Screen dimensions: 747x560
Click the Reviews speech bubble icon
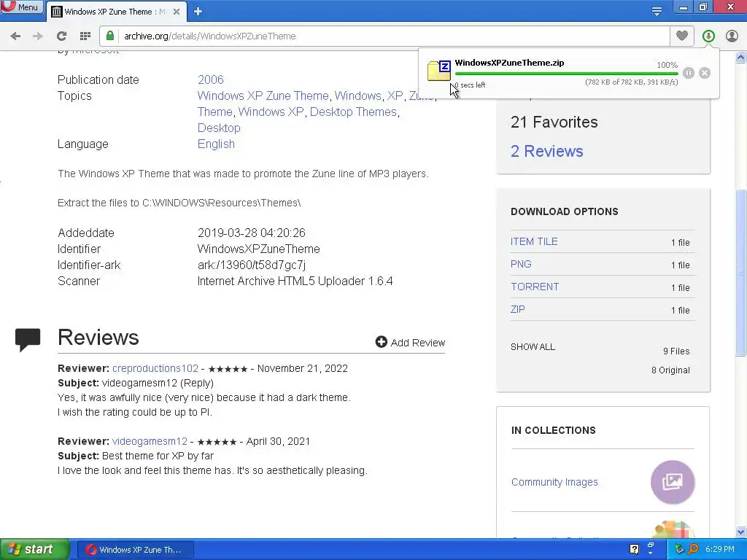(x=28, y=339)
